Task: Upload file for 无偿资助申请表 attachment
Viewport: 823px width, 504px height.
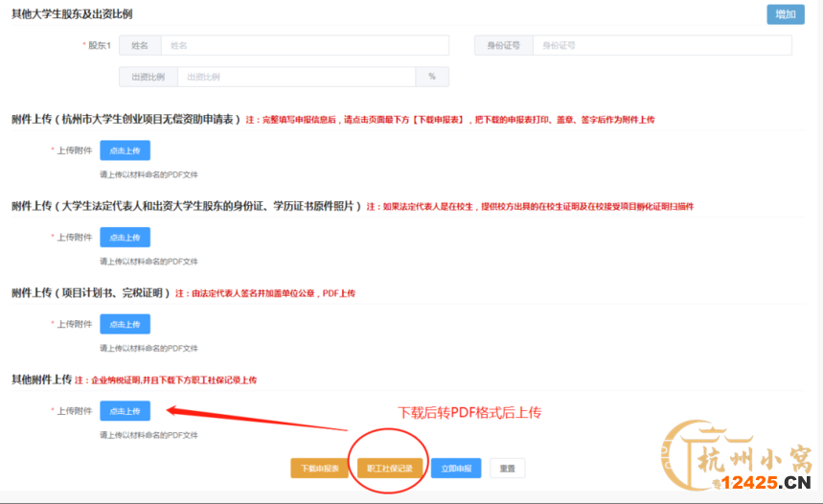Action: point(125,150)
